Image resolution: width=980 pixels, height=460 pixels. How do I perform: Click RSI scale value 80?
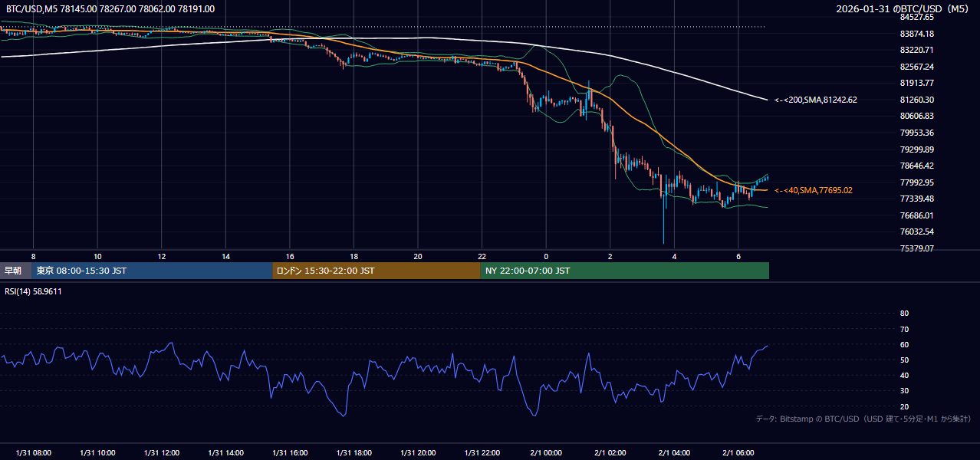pos(904,314)
